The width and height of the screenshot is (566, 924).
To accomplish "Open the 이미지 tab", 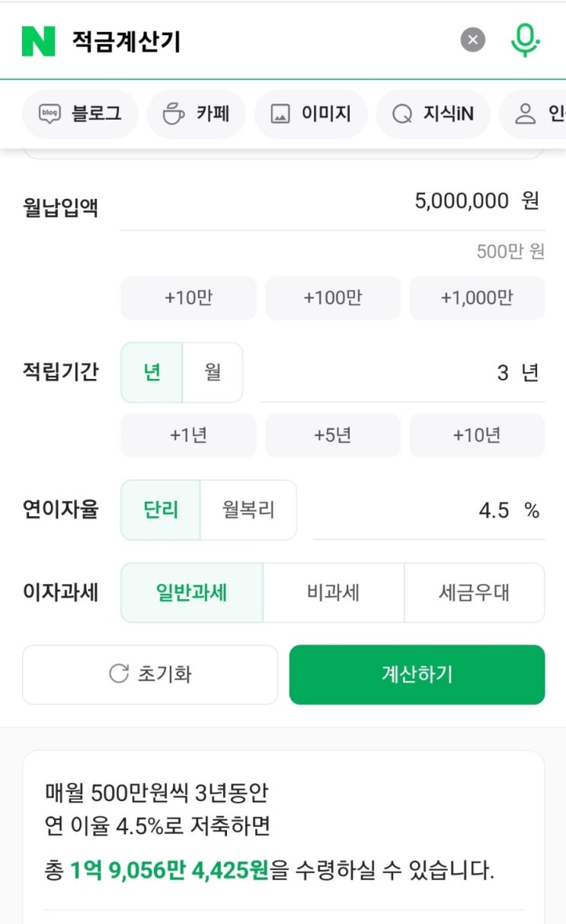I will point(311,114).
